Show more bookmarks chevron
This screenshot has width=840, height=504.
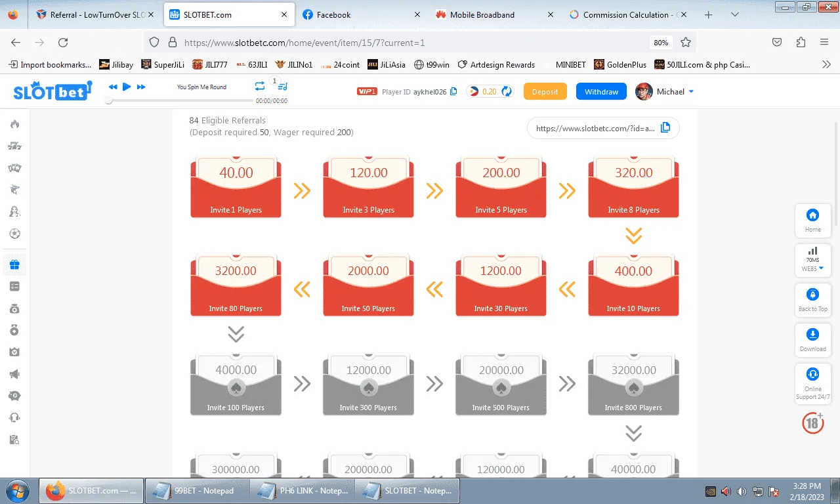826,64
